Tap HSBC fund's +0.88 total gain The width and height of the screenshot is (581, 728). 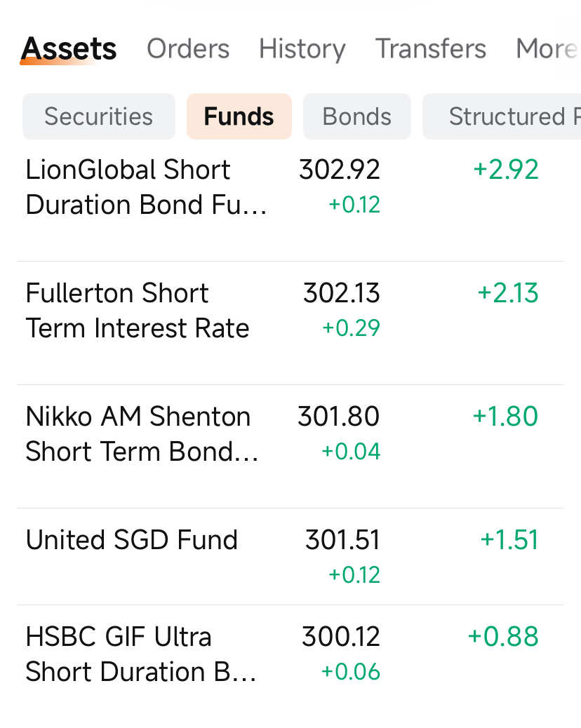503,637
